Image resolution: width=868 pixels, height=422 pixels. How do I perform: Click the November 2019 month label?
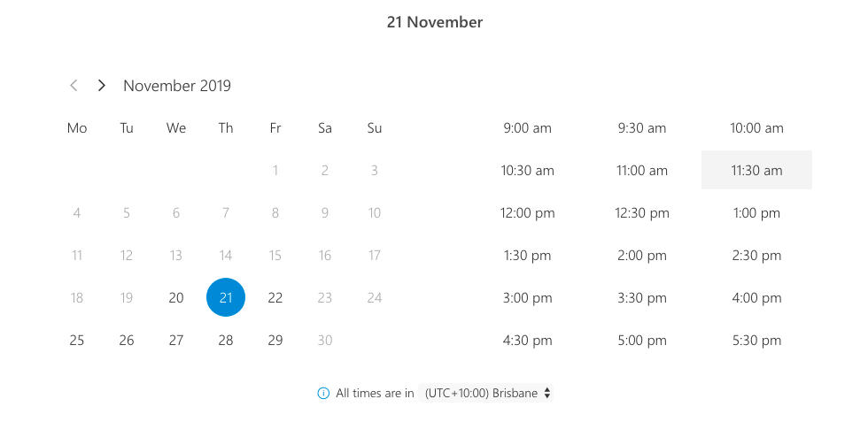(177, 86)
